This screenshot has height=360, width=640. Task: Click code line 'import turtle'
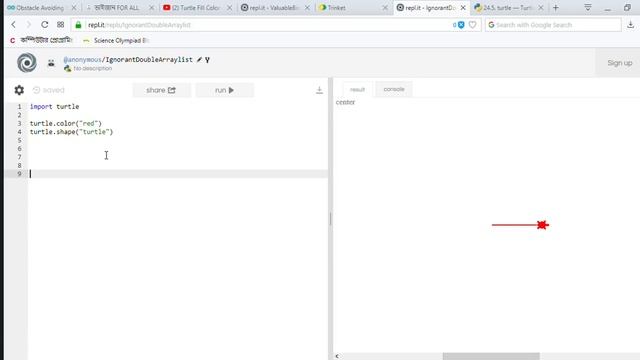(54, 107)
